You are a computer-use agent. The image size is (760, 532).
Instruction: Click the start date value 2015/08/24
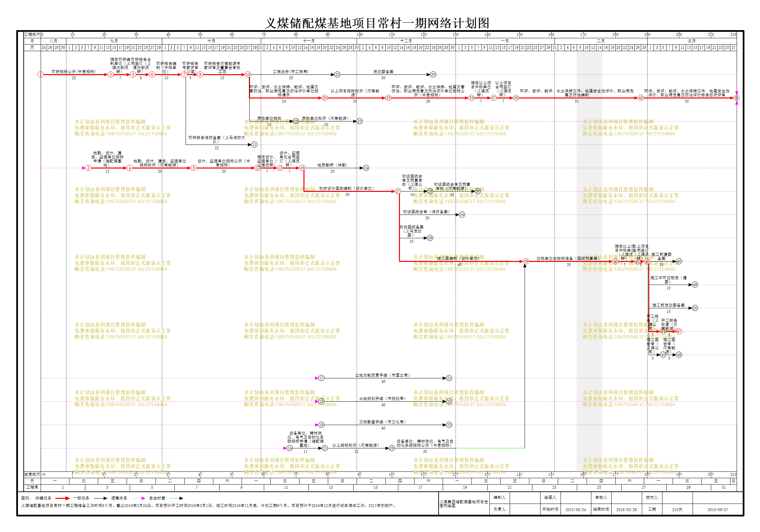(x=575, y=510)
